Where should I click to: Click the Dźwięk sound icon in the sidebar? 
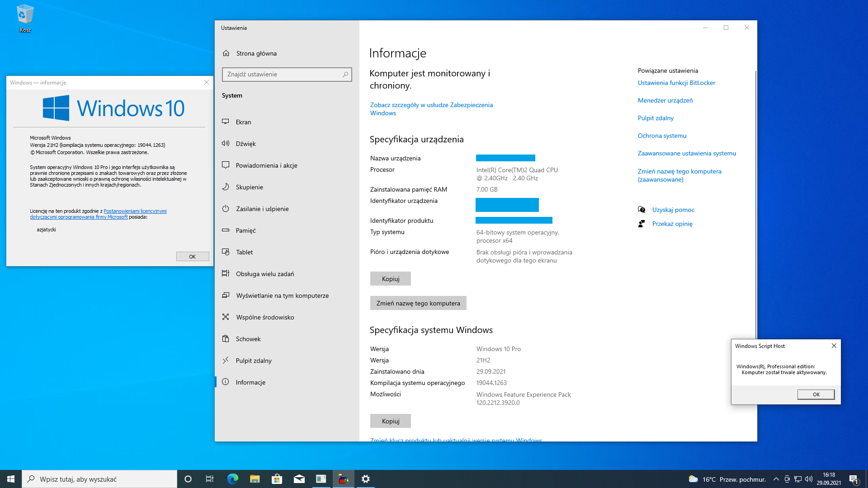point(226,144)
